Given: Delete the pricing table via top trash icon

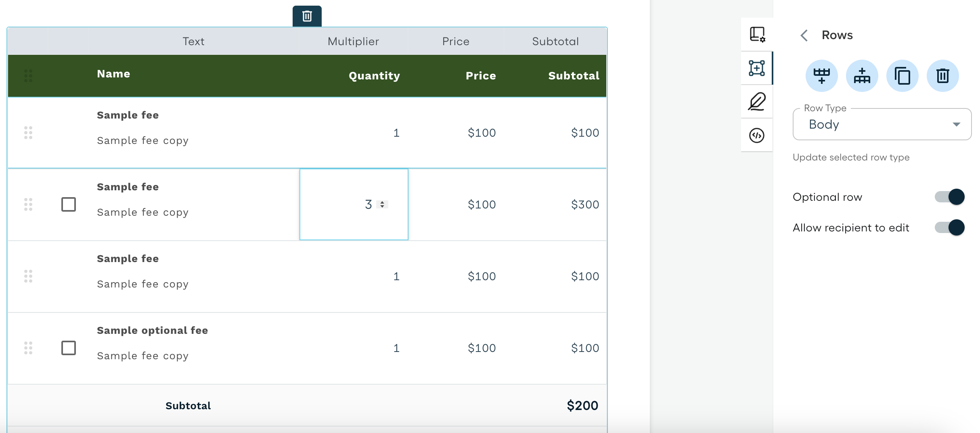Looking at the screenshot, I should pos(307,17).
